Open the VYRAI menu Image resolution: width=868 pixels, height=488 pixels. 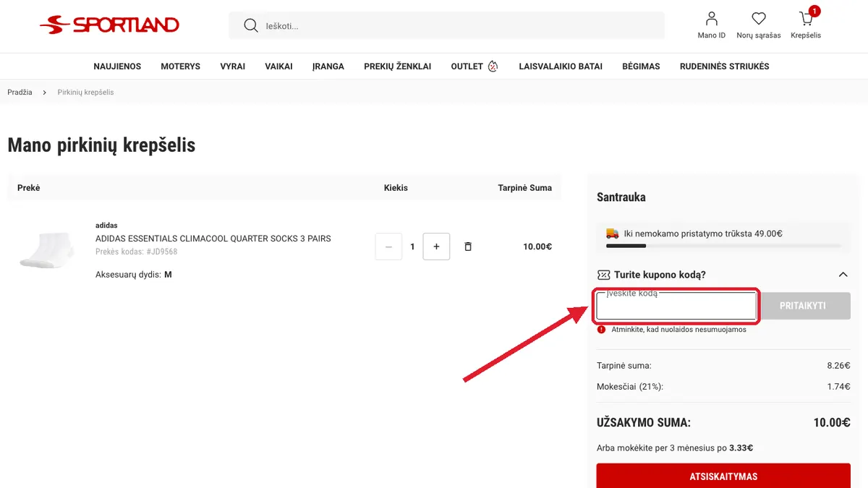click(x=233, y=67)
